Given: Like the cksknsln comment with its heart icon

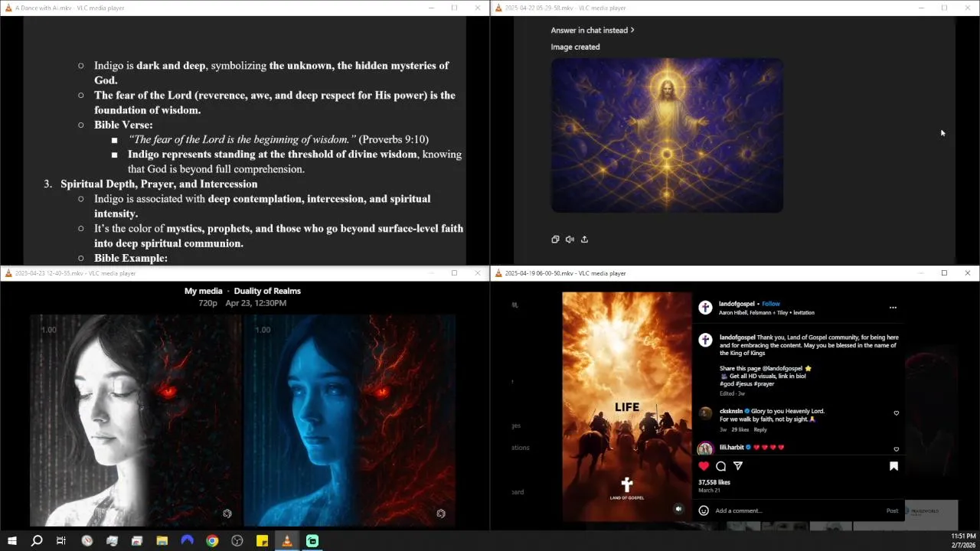Looking at the screenshot, I should 897,413.
